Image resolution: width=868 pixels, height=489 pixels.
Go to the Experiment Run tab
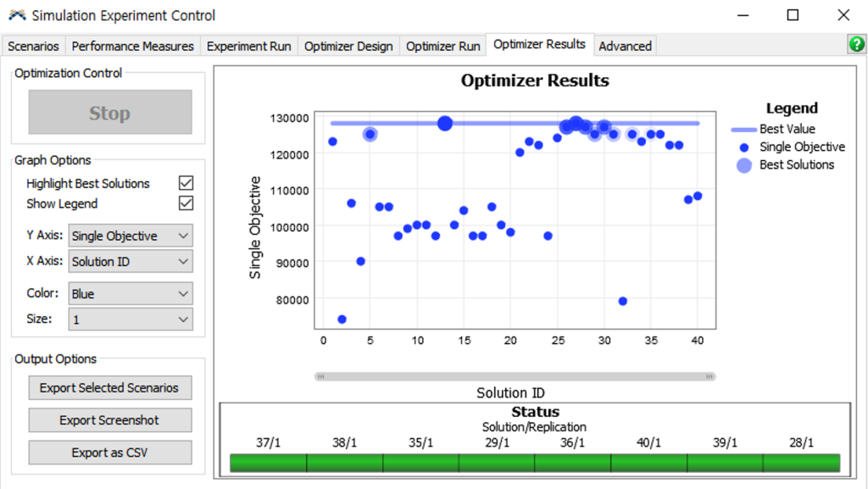pos(249,46)
